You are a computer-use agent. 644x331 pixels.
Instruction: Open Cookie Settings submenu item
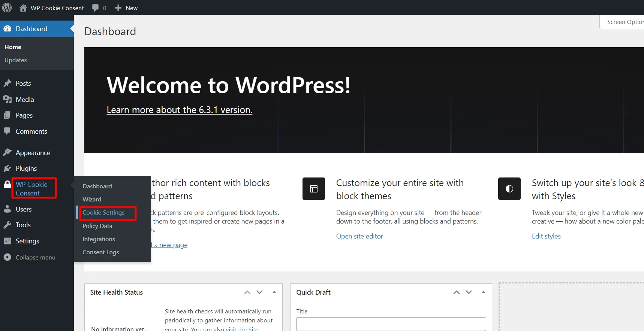103,213
